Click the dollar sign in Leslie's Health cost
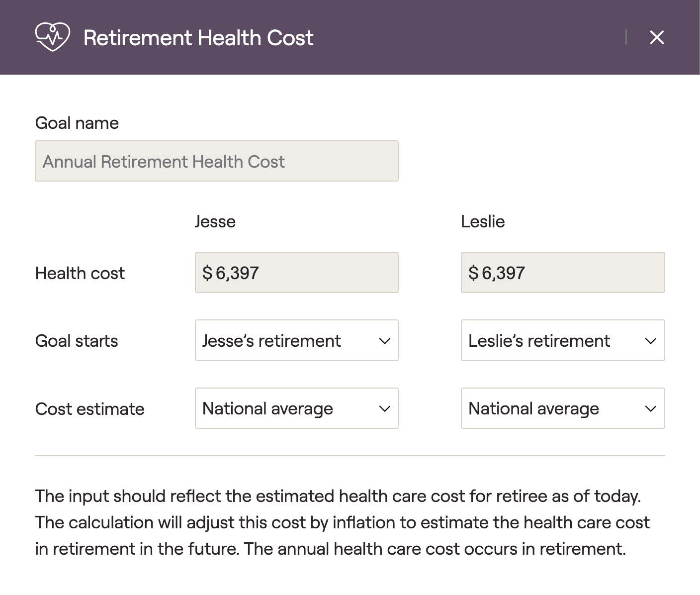The height and width of the screenshot is (595, 700). point(473,273)
